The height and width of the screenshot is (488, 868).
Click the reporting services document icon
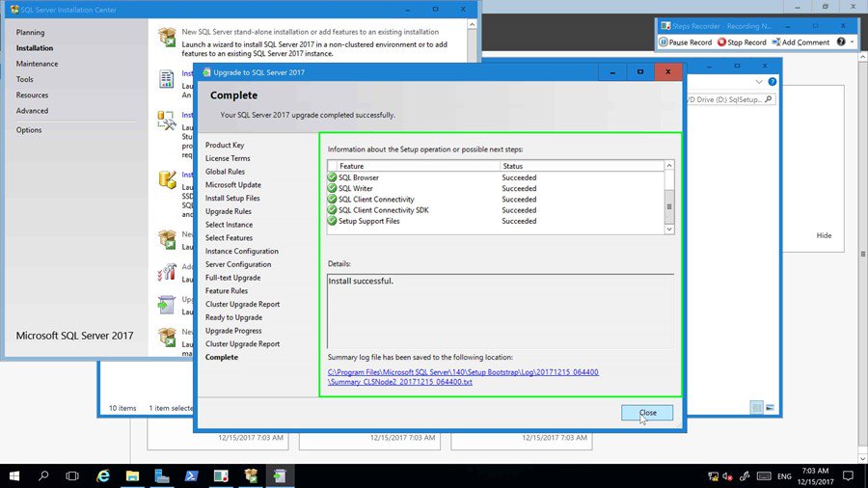(166, 78)
